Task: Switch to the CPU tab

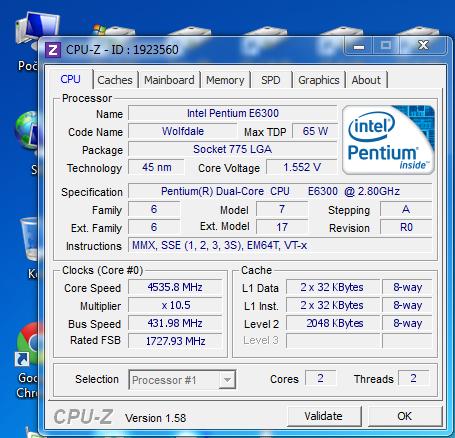Action: click(x=70, y=79)
